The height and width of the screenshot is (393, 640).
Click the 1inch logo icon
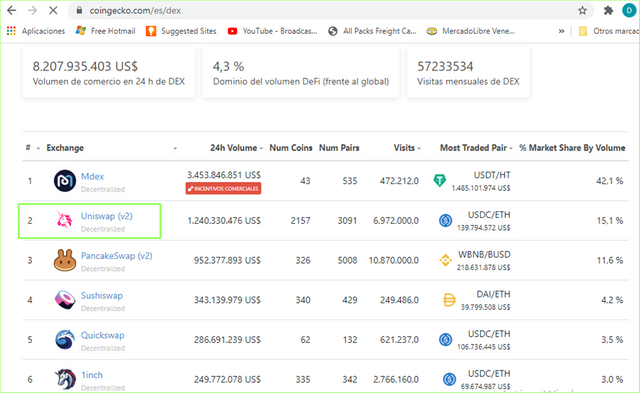pyautogui.click(x=65, y=379)
